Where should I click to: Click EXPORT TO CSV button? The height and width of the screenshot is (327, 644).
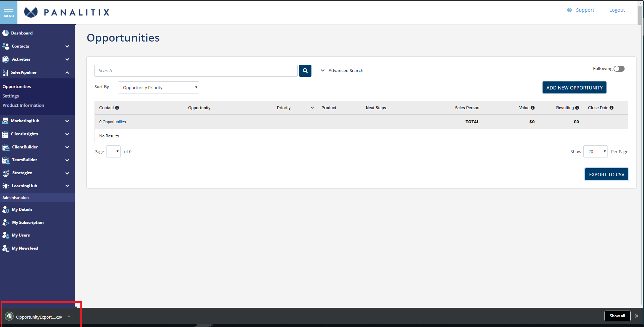click(606, 174)
